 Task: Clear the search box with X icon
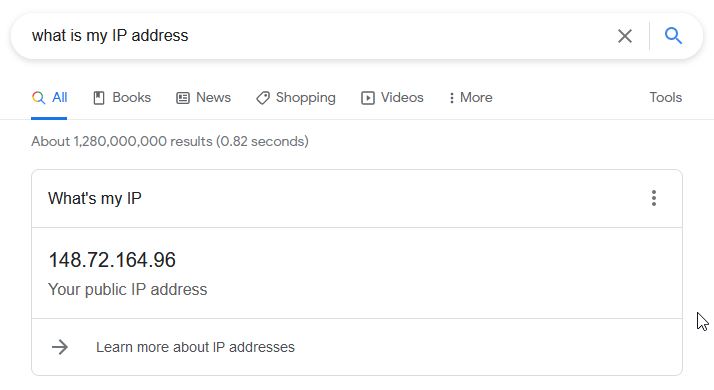625,36
